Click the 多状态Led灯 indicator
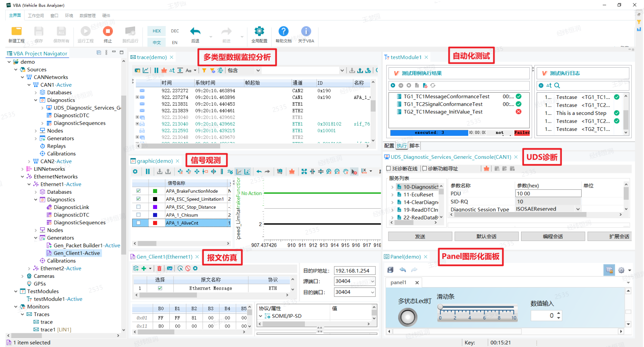The image size is (644, 347). click(408, 317)
